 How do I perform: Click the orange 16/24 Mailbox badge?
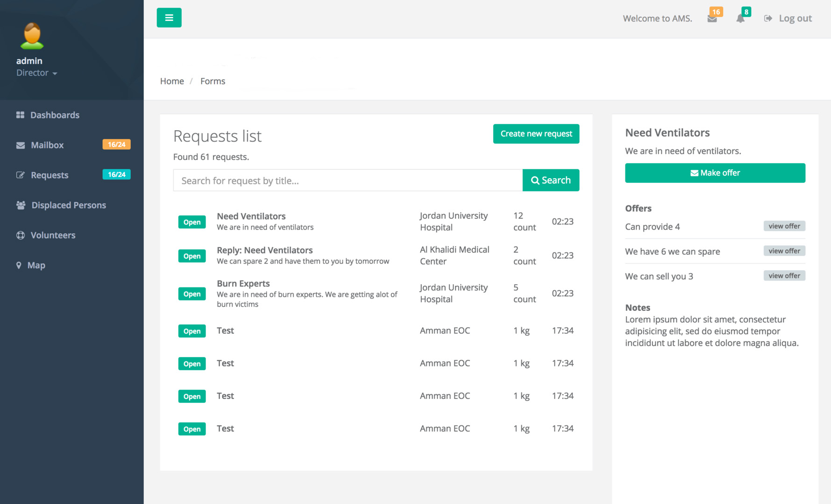116,145
